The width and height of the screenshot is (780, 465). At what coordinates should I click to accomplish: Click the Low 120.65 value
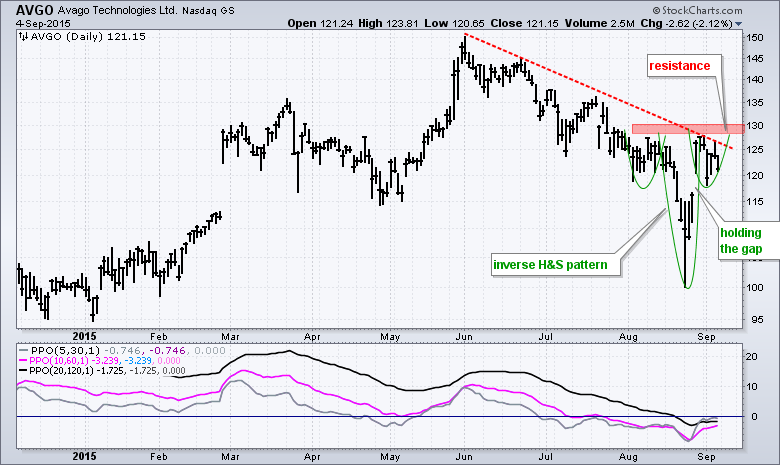coord(454,23)
